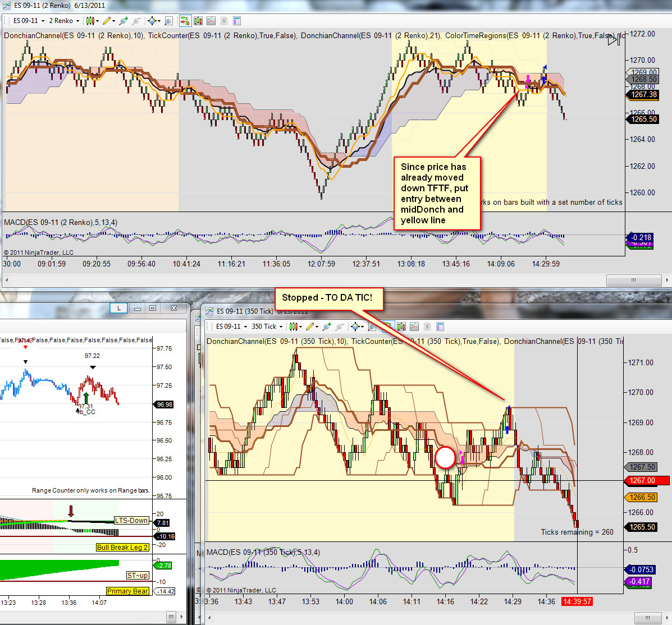Open chart style candlestick dropdown in Renko chart
The width and height of the screenshot is (672, 625).
pos(92,21)
